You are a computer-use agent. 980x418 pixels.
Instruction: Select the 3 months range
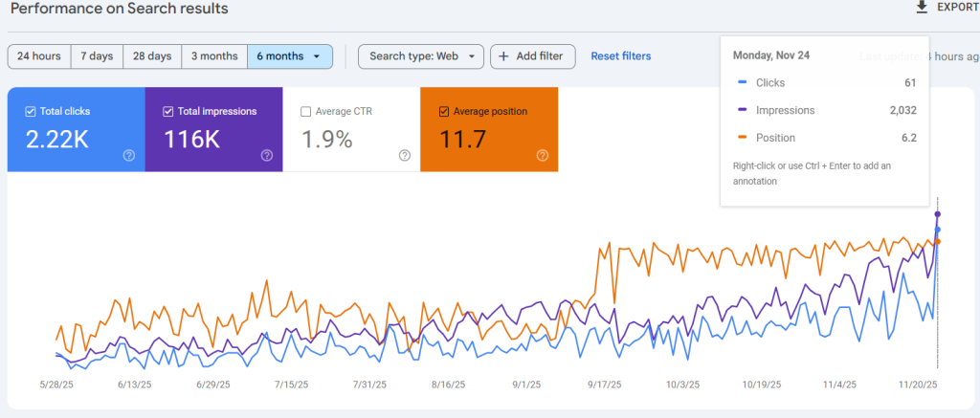click(x=213, y=56)
